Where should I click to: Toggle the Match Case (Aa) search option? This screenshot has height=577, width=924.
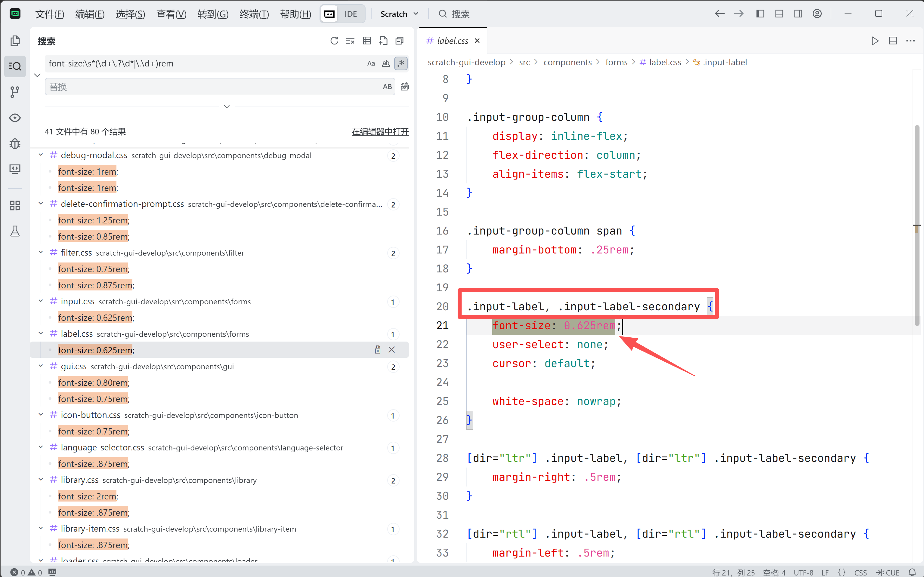pos(371,63)
